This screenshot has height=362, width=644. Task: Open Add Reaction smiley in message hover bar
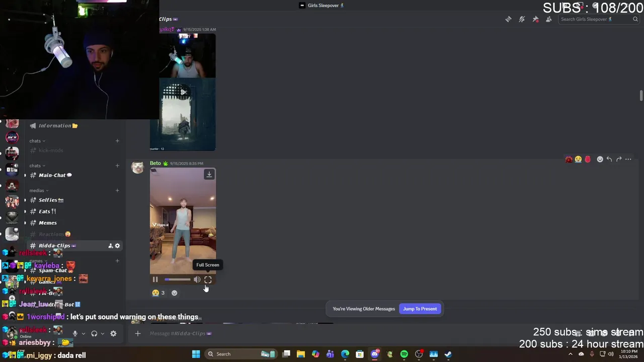600,159
